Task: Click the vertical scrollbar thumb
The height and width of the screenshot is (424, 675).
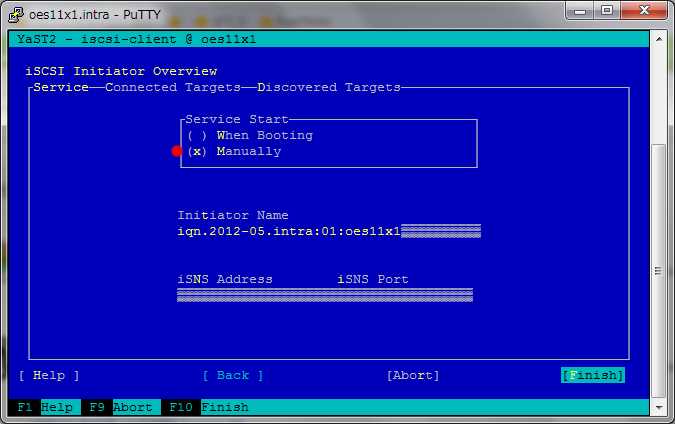Action: click(x=659, y=271)
